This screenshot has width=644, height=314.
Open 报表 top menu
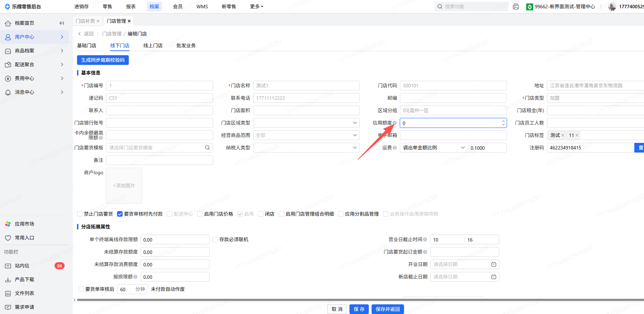pyautogui.click(x=131, y=7)
